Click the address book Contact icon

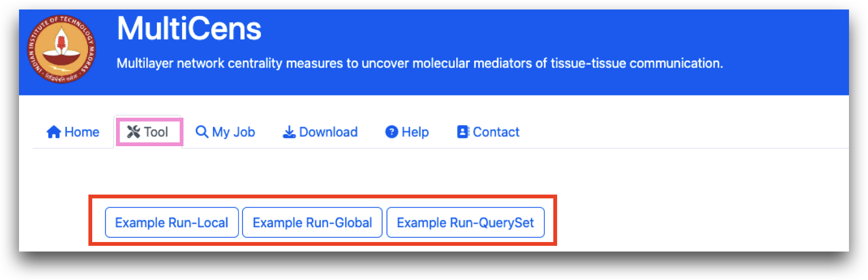click(x=463, y=132)
